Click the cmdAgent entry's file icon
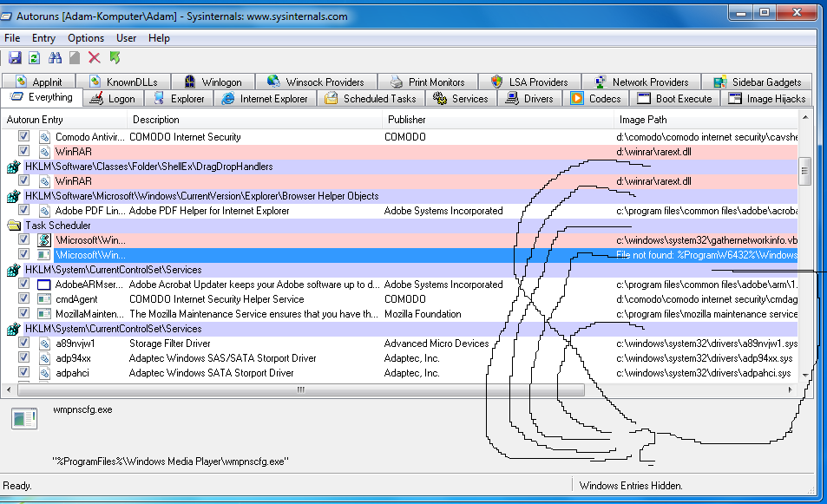The height and width of the screenshot is (504, 827). (x=44, y=299)
